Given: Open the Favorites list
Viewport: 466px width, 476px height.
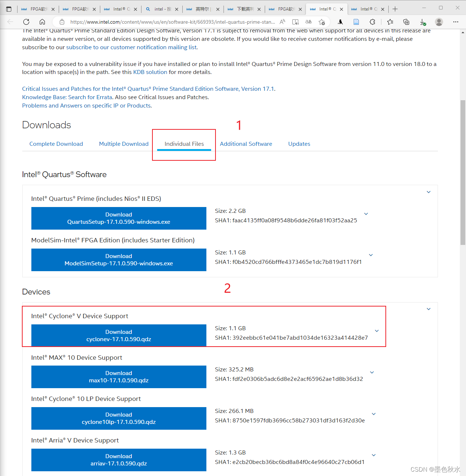Looking at the screenshot, I should tap(390, 22).
